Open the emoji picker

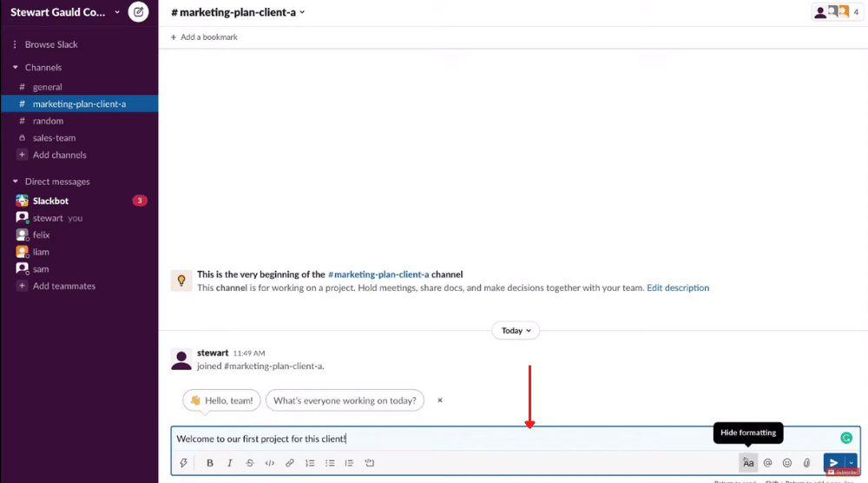tap(787, 463)
